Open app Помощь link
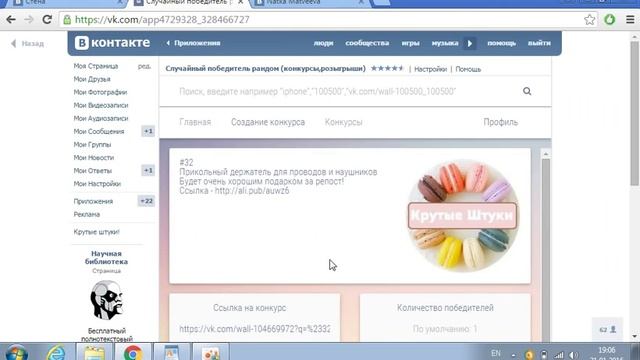Viewport: 640px width, 360px height. click(468, 69)
